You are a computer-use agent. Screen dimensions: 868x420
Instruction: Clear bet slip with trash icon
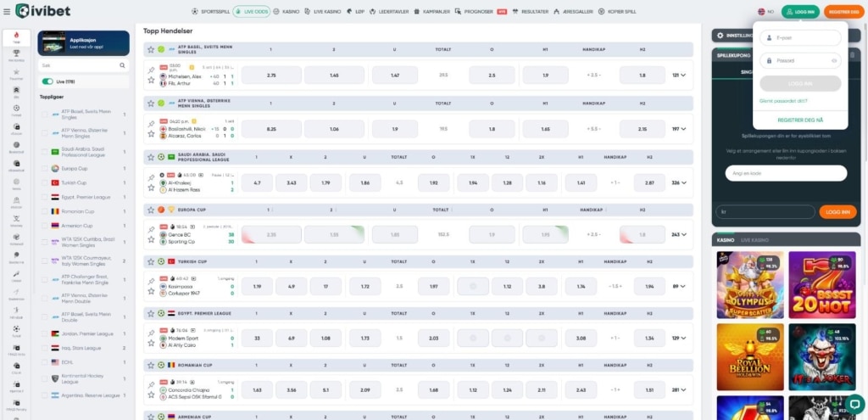pos(853,55)
